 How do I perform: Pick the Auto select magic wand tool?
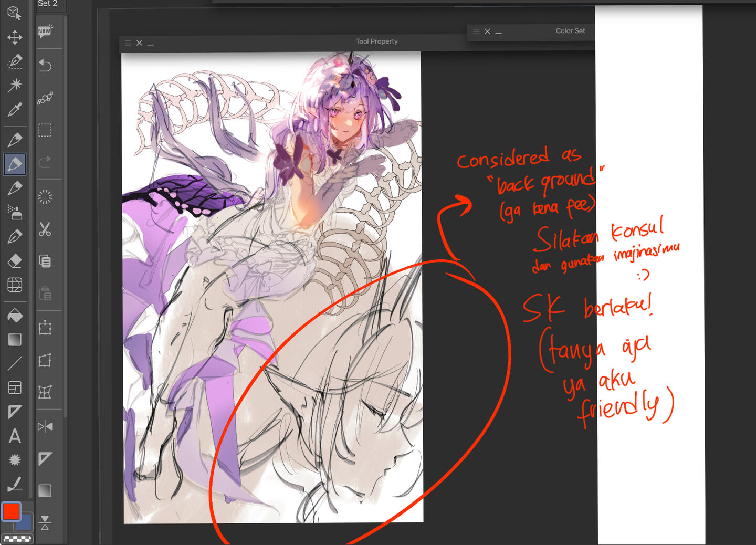tap(15, 85)
